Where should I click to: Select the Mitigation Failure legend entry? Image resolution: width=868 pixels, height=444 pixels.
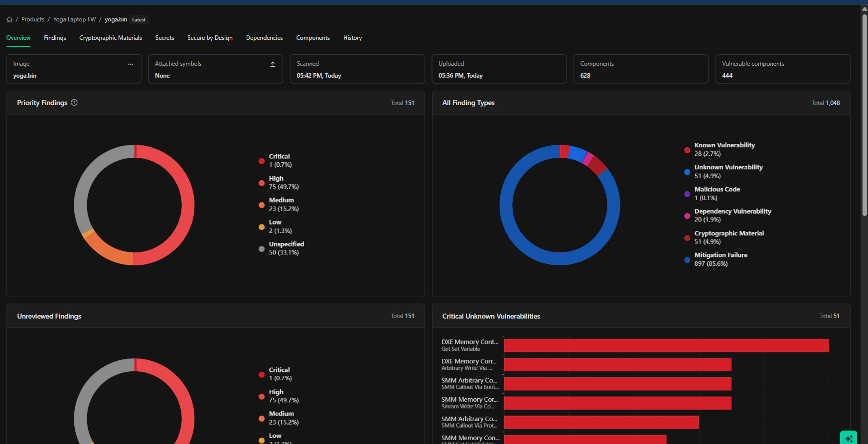716,259
